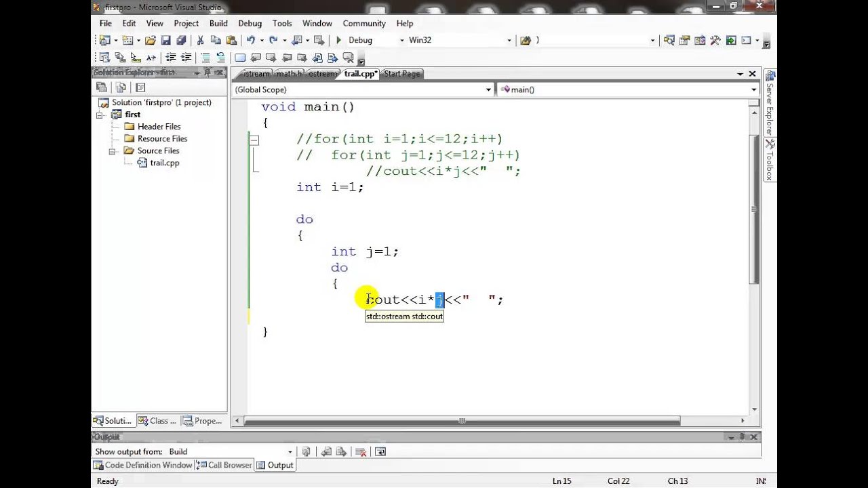
Task: Click the Paste clipboard icon
Action: click(231, 40)
